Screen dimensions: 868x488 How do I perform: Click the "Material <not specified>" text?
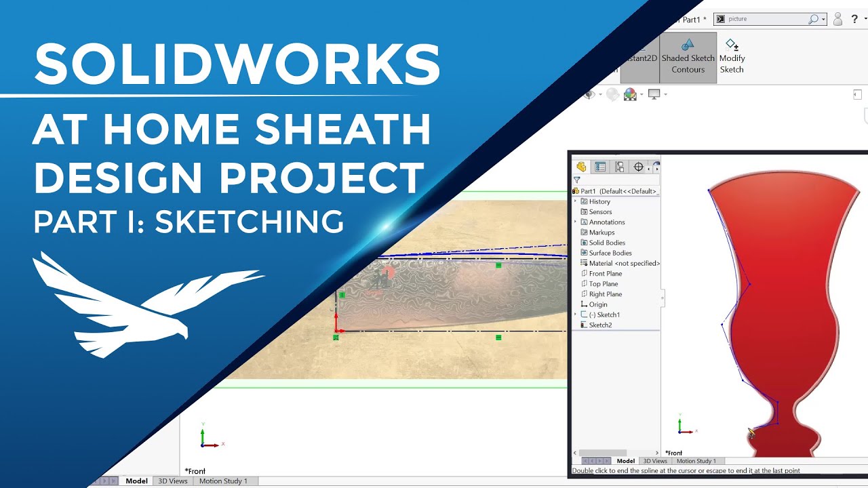click(x=625, y=263)
